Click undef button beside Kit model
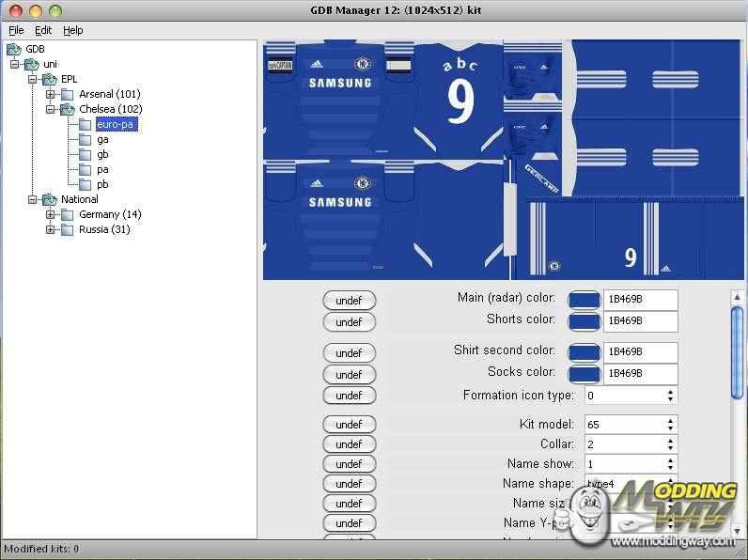Viewport: 748px width, 560px height. click(x=349, y=425)
